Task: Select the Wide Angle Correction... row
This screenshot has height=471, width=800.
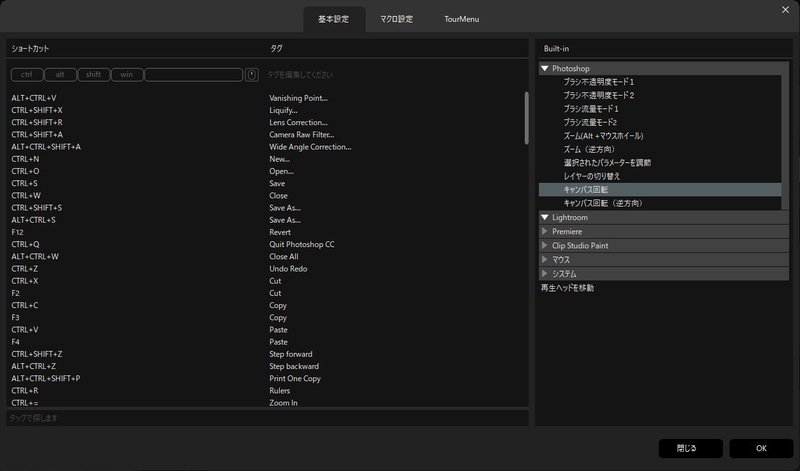Action: 265,147
